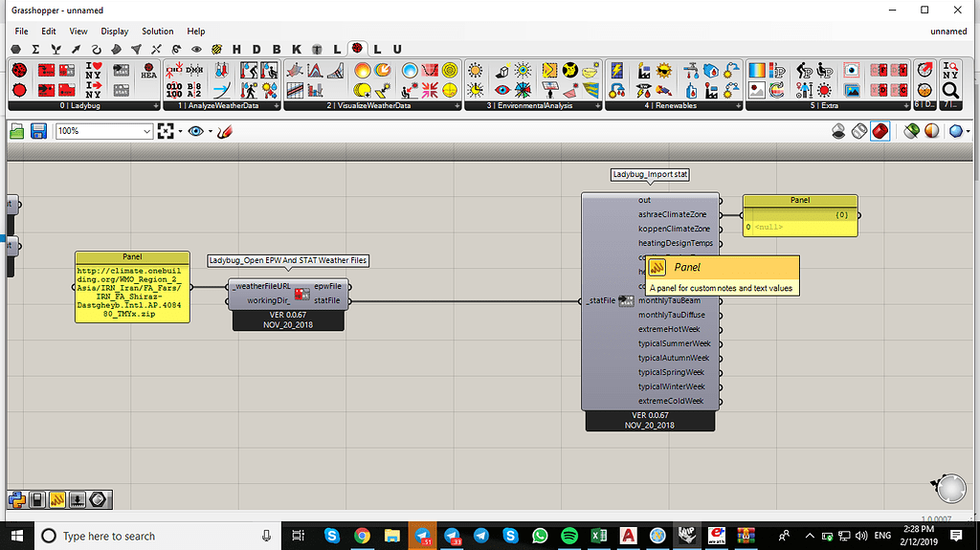980x550 pixels.
Task: Open the Display menu
Action: tap(115, 32)
